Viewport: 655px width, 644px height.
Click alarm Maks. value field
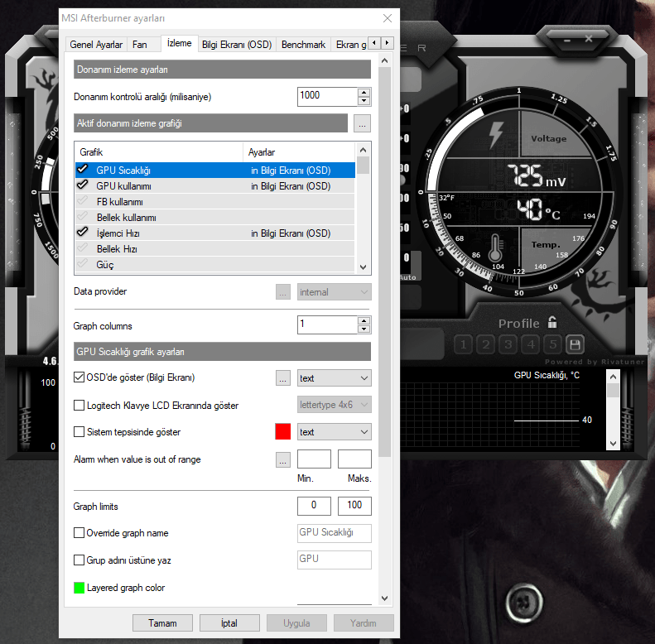(x=354, y=459)
